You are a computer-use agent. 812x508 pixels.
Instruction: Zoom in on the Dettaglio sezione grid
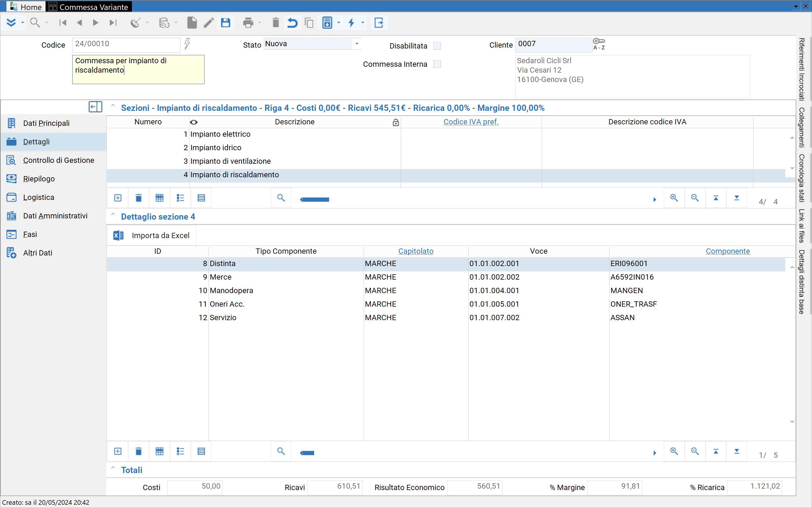[x=674, y=451]
